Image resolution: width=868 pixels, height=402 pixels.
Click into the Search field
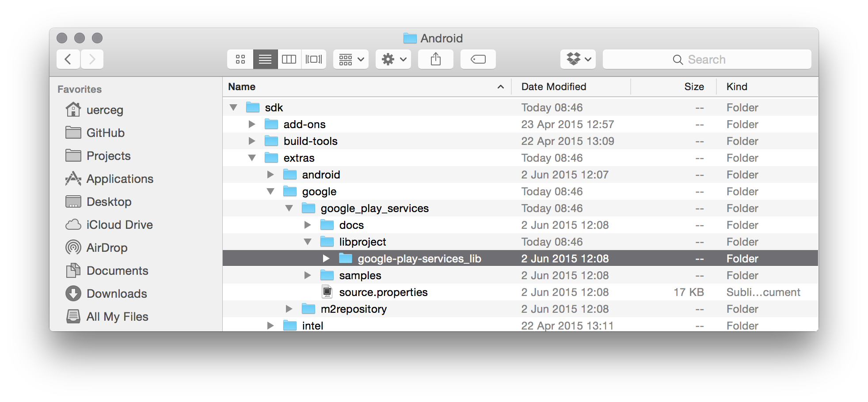(707, 59)
